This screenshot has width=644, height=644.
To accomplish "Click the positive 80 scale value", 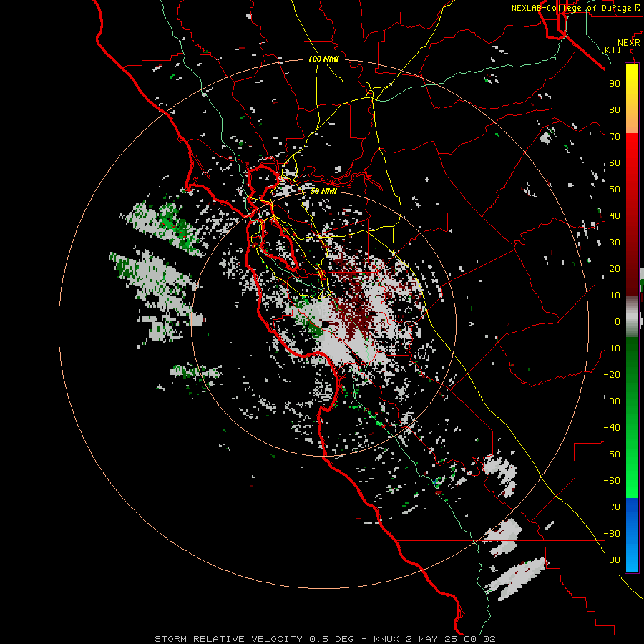I will (615, 110).
